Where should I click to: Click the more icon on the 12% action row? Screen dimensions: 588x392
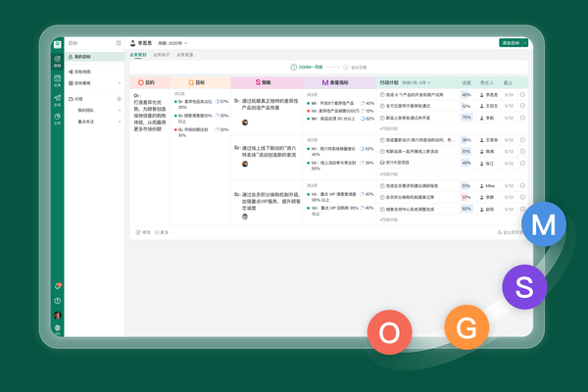point(522,106)
